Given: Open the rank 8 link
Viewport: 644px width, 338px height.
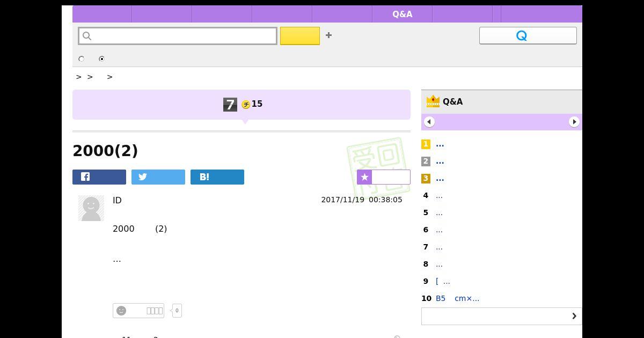Looking at the screenshot, I should point(440,264).
